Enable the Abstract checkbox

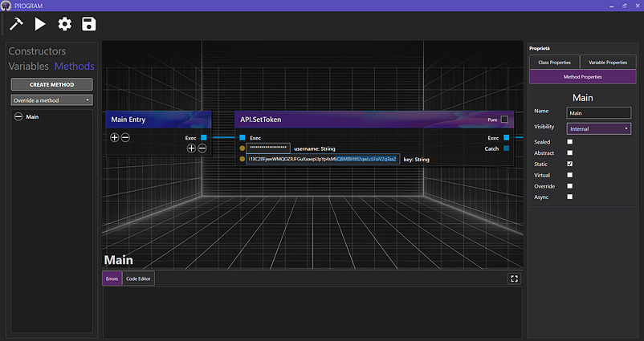pos(569,152)
